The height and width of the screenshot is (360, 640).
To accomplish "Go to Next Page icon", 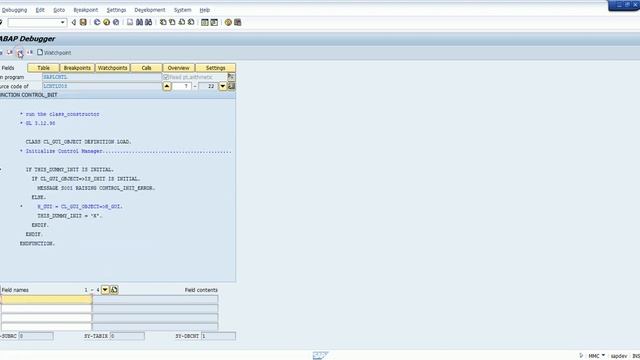I will [x=182, y=22].
